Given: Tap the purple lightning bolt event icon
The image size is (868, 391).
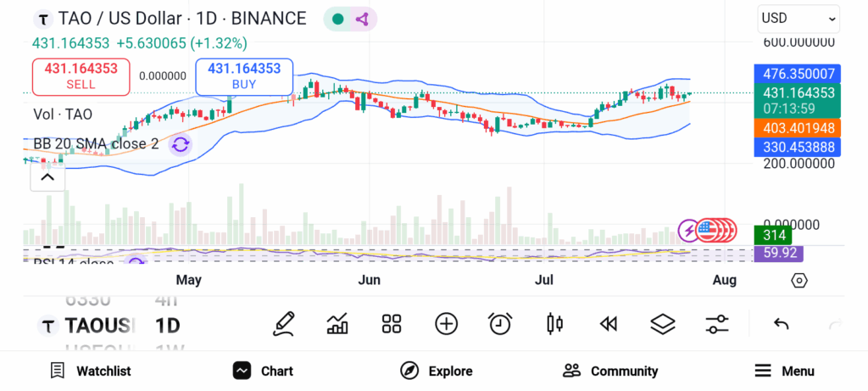Looking at the screenshot, I should point(688,231).
